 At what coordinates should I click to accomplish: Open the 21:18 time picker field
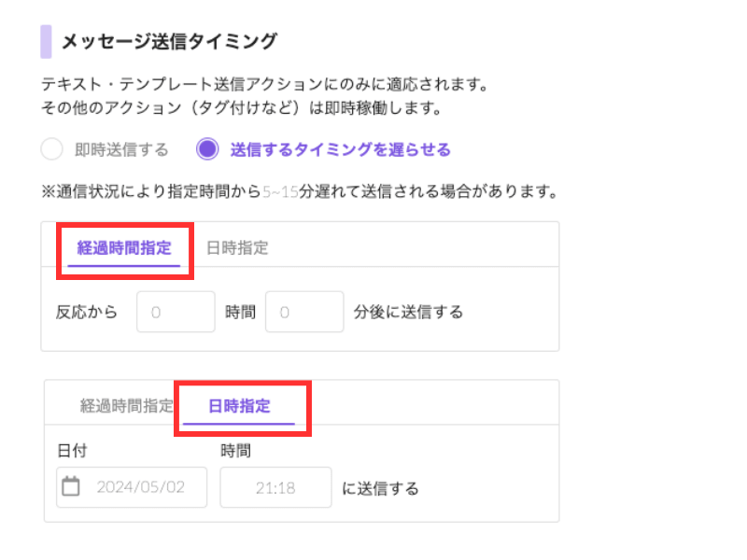(275, 487)
